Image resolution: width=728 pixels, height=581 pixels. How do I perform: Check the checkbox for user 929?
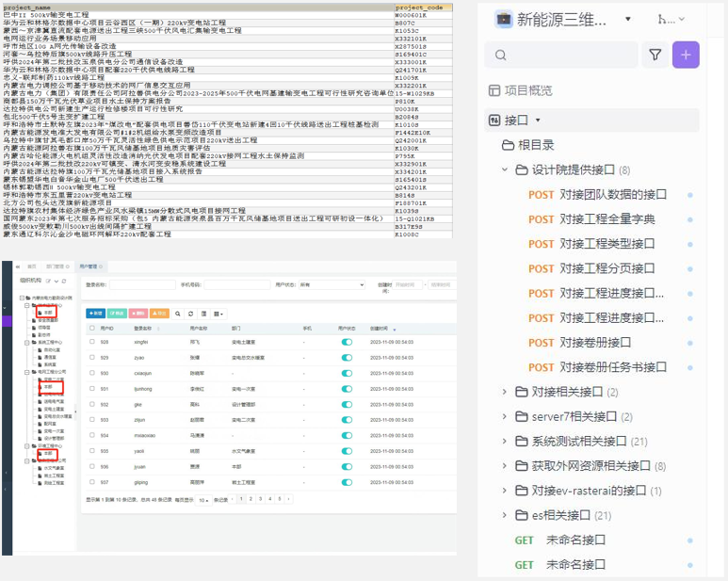click(x=91, y=358)
